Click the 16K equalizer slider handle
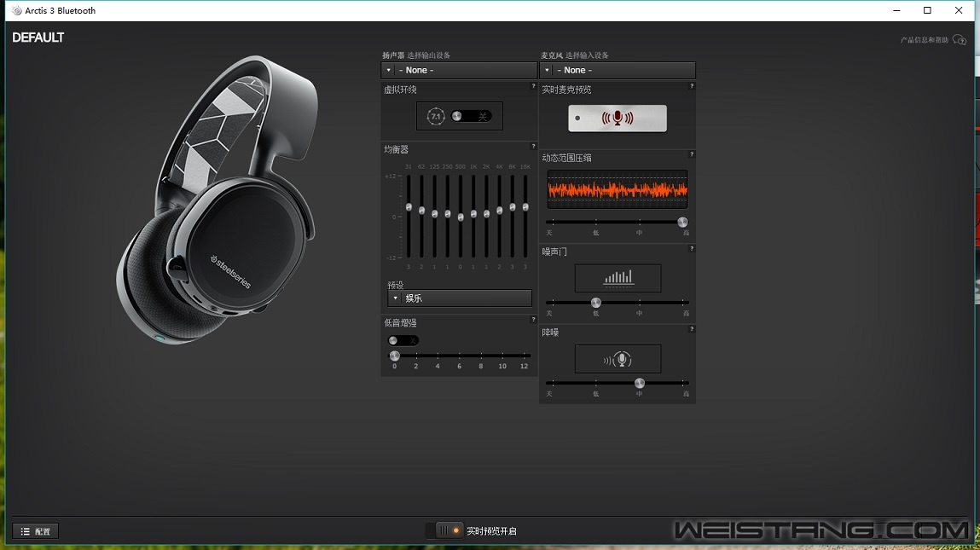This screenshot has height=550, width=980. tap(525, 207)
